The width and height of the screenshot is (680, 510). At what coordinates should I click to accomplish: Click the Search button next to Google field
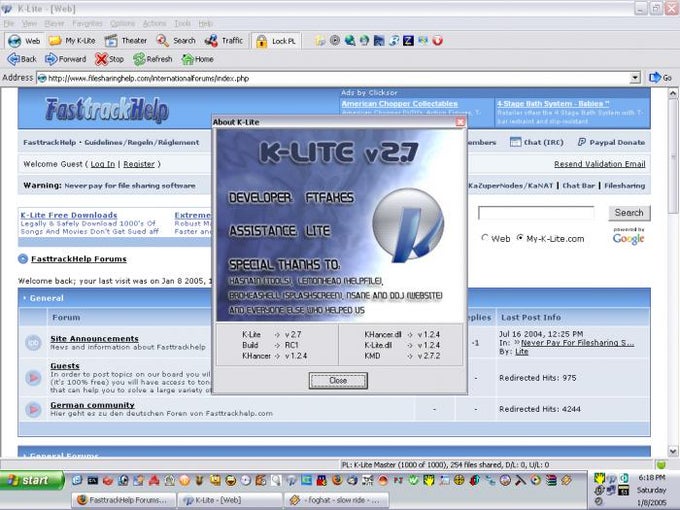point(629,212)
